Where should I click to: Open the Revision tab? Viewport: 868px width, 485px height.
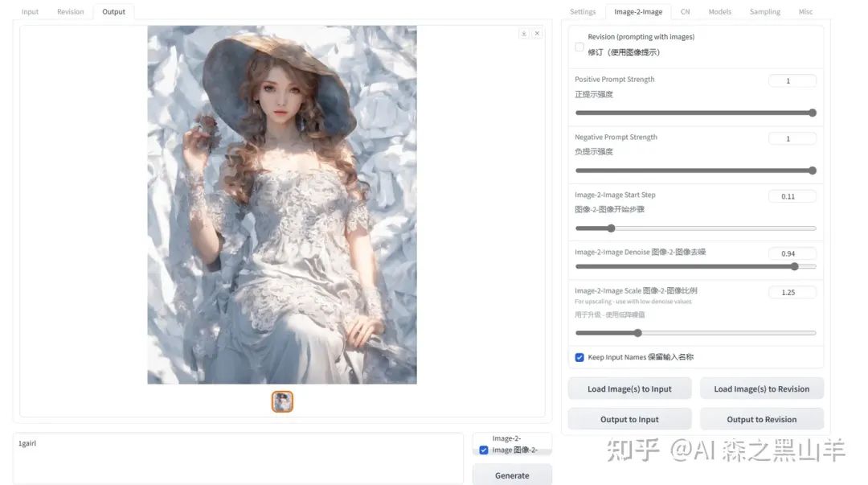[70, 11]
